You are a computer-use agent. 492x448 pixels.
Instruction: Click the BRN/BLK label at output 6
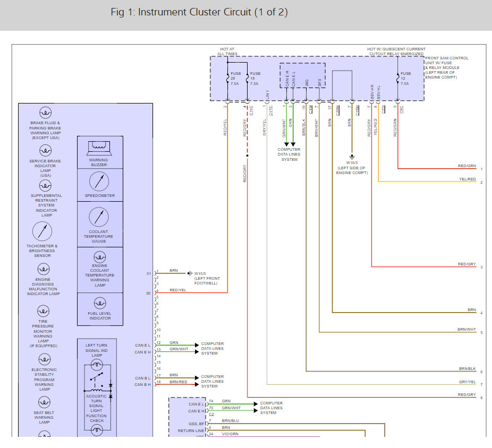[467, 369]
